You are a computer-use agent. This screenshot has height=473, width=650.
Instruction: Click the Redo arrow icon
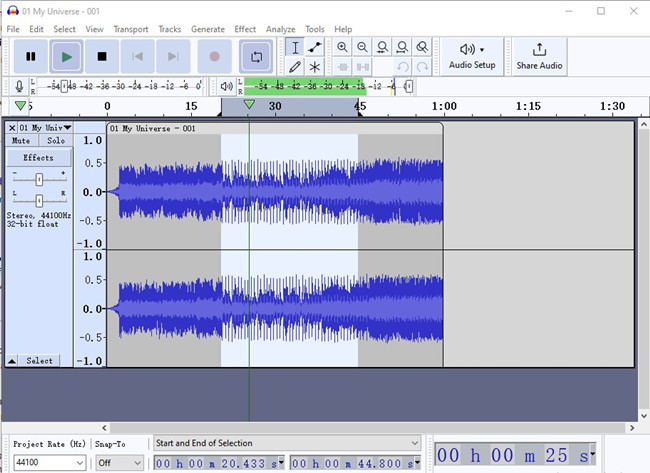[x=422, y=66]
